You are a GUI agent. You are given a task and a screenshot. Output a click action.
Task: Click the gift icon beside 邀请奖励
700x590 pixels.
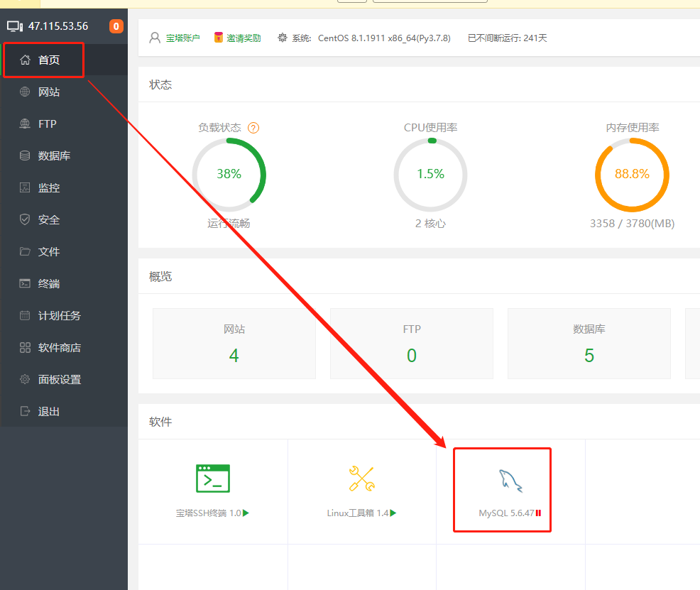pyautogui.click(x=219, y=38)
